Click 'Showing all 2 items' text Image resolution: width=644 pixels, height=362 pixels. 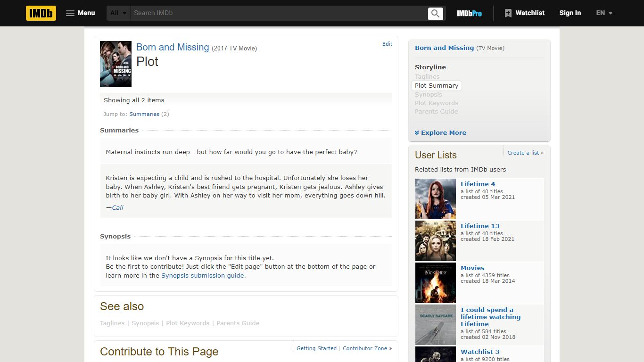[134, 100]
